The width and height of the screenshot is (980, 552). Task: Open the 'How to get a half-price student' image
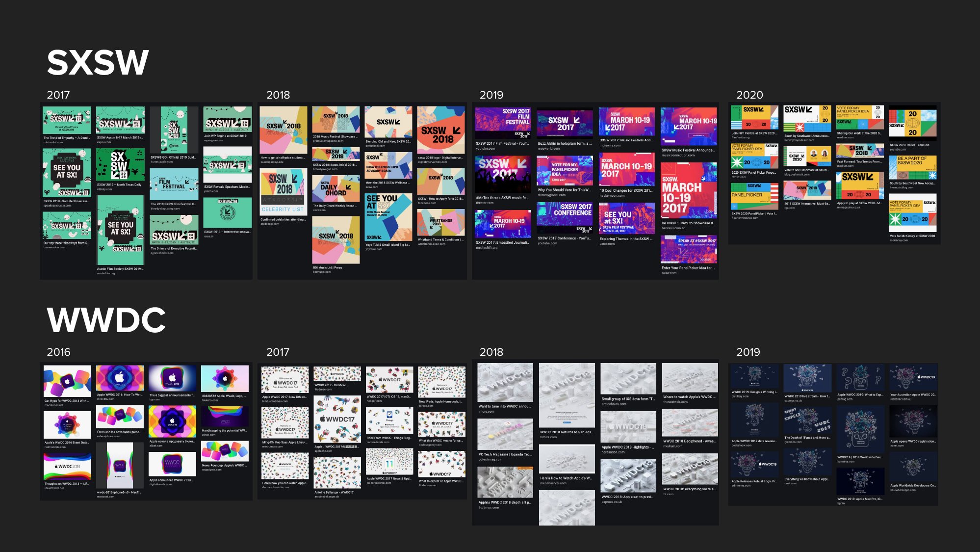(x=284, y=130)
